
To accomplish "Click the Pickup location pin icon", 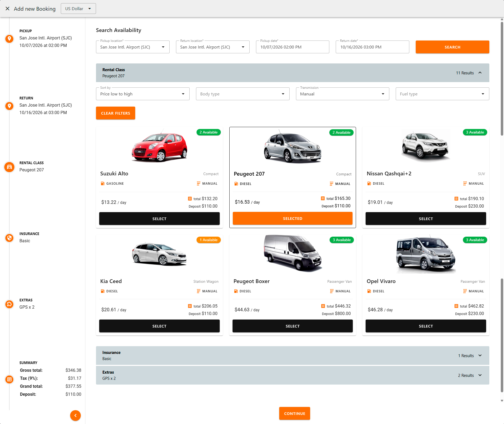I will (x=9, y=39).
